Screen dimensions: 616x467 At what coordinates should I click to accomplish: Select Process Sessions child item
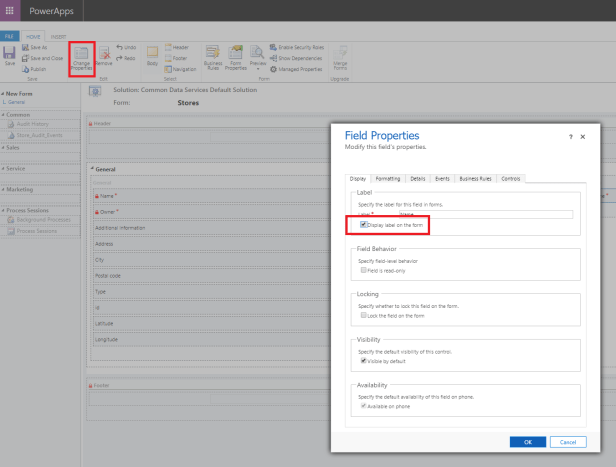(37, 231)
